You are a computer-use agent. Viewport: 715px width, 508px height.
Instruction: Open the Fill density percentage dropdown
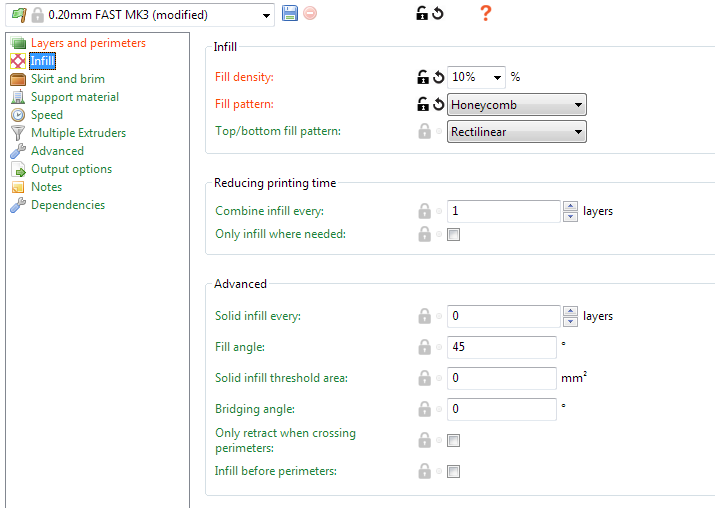pyautogui.click(x=497, y=77)
